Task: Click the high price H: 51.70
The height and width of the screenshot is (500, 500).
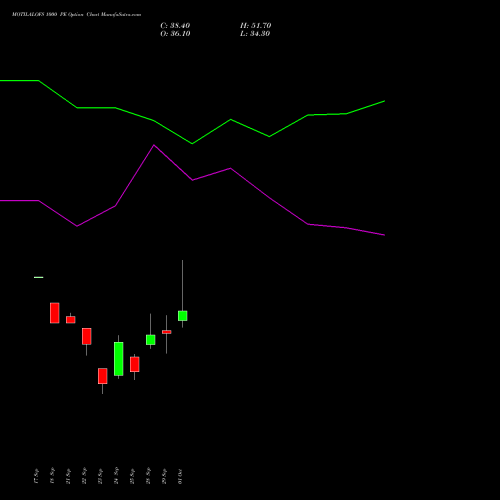Action: tap(256, 26)
